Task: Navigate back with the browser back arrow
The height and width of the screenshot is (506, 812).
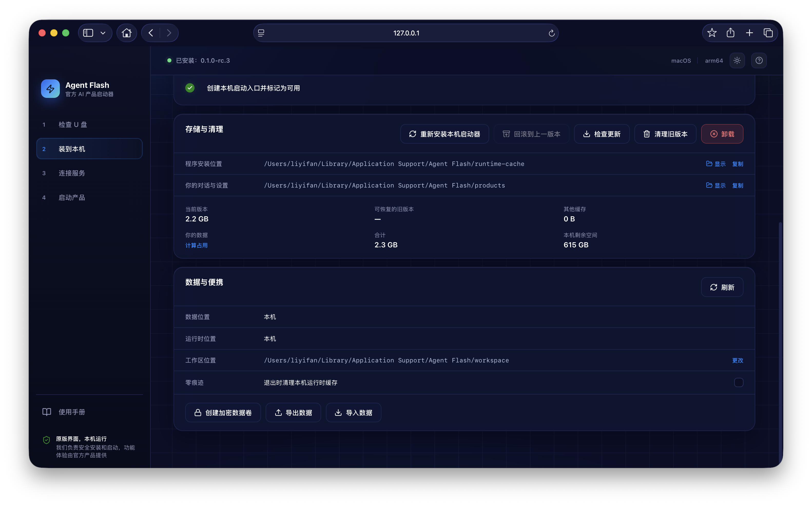Action: pos(151,33)
